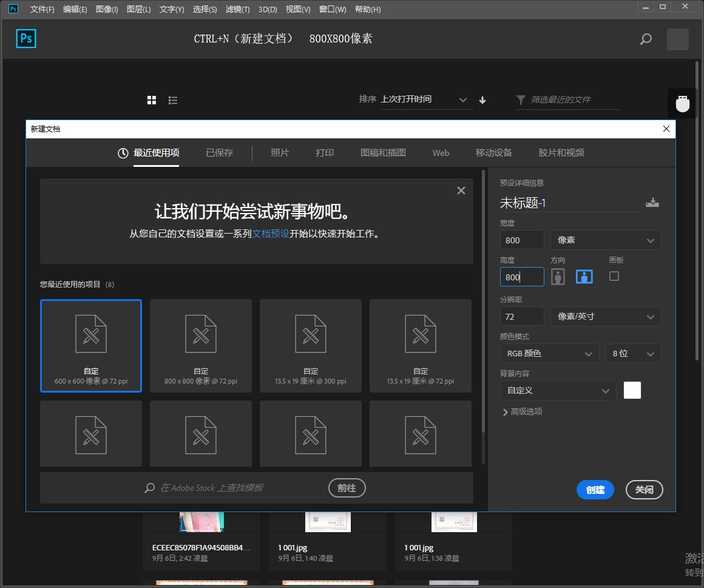Click the 创建 Create button
The image size is (704, 588).
pos(595,490)
